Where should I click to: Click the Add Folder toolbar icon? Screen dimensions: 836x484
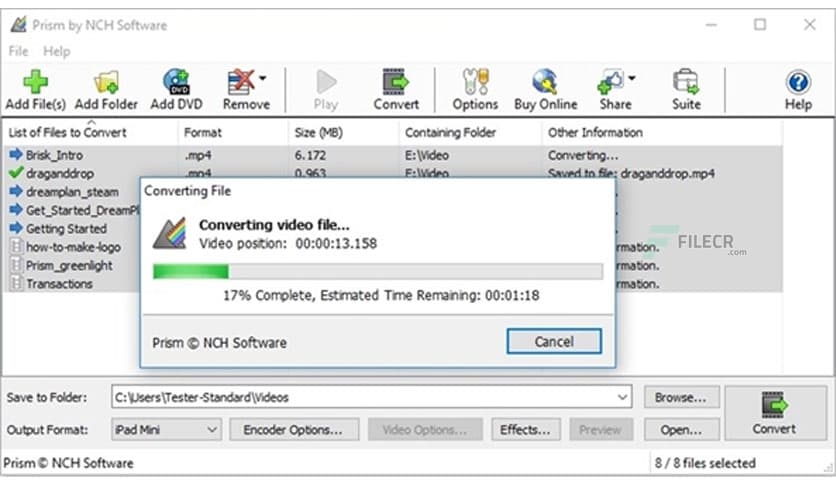(106, 90)
